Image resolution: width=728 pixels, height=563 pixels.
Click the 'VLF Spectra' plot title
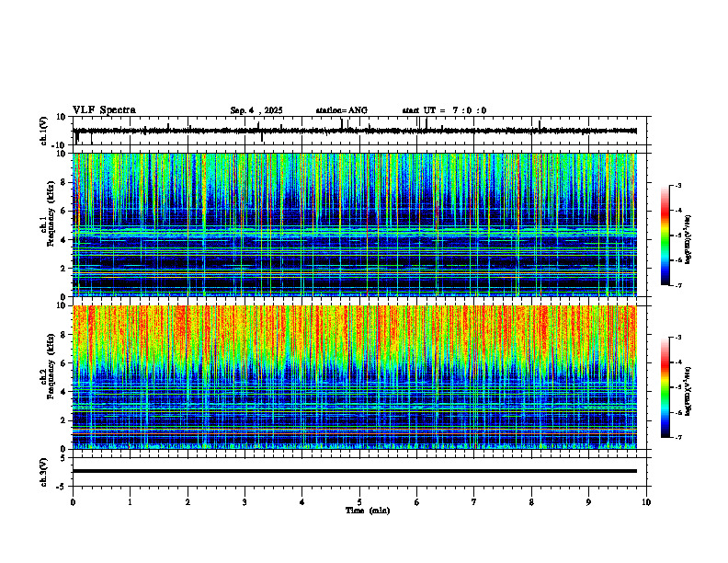pyautogui.click(x=104, y=110)
